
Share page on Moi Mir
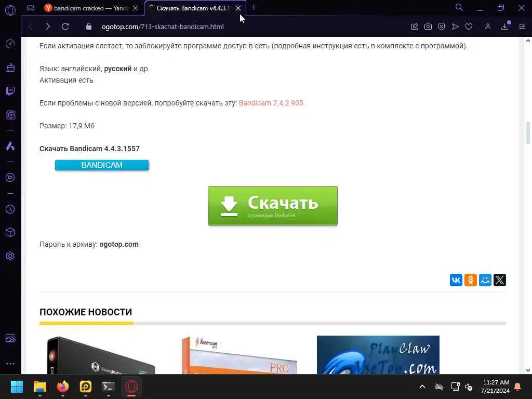485,280
